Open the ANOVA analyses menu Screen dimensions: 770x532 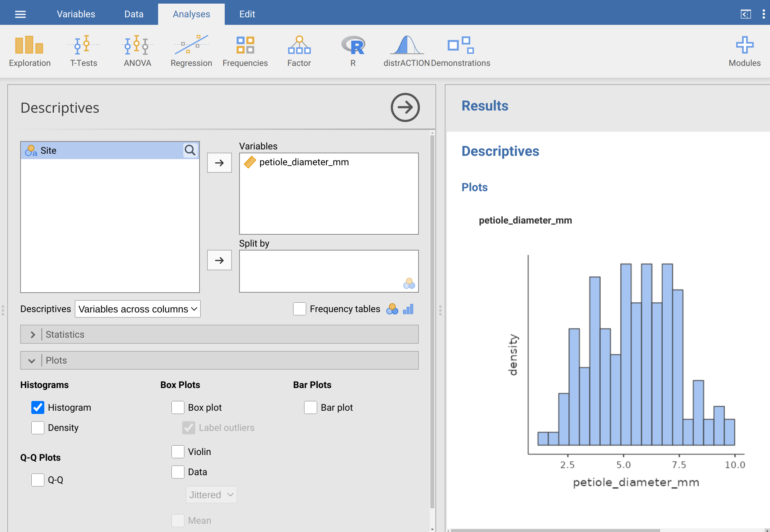point(137,51)
